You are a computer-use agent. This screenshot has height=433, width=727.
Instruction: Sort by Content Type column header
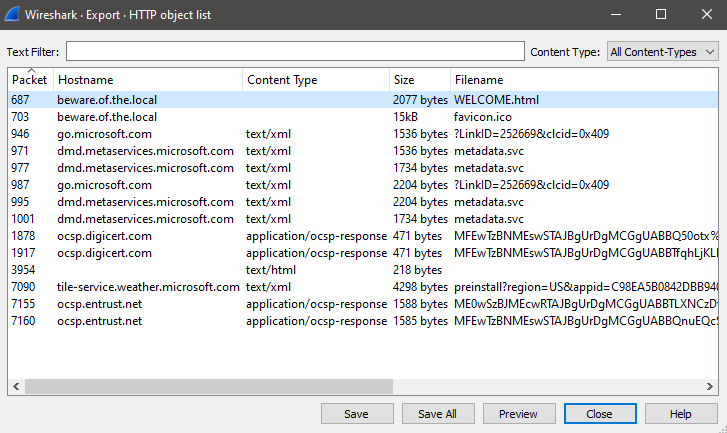coord(316,80)
